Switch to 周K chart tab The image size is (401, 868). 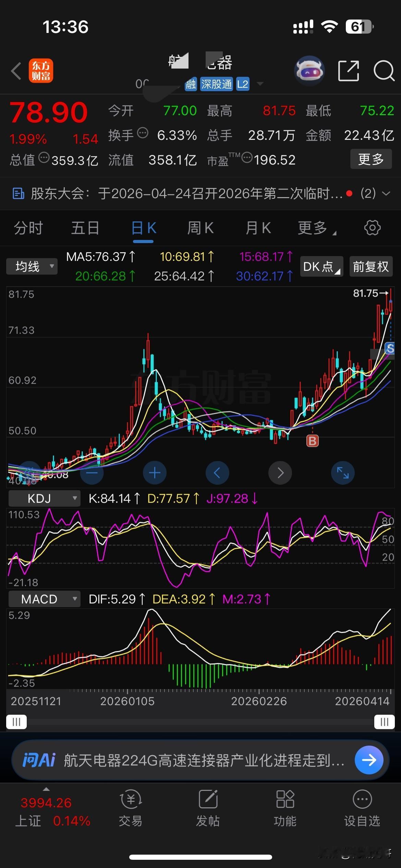coord(200,228)
